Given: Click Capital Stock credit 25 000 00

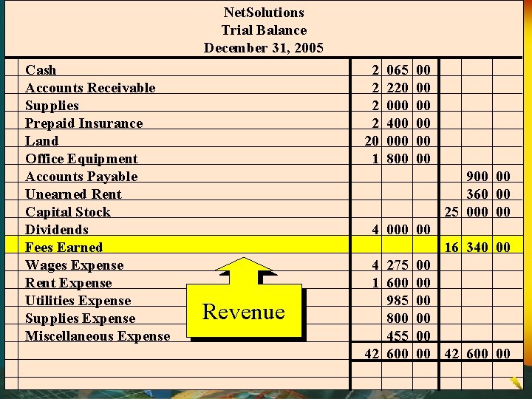Looking at the screenshot, I should [x=477, y=212].
